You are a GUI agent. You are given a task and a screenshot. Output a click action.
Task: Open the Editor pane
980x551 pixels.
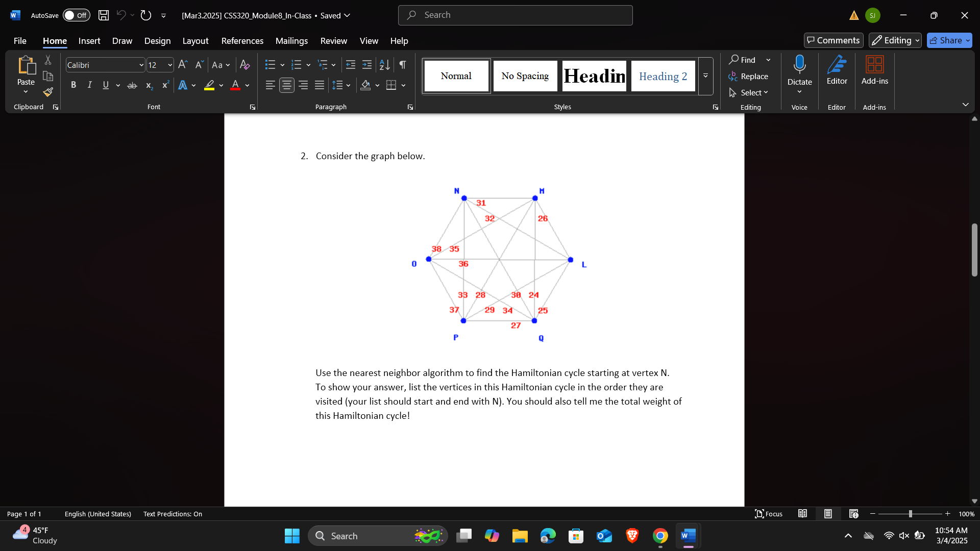[x=837, y=71]
